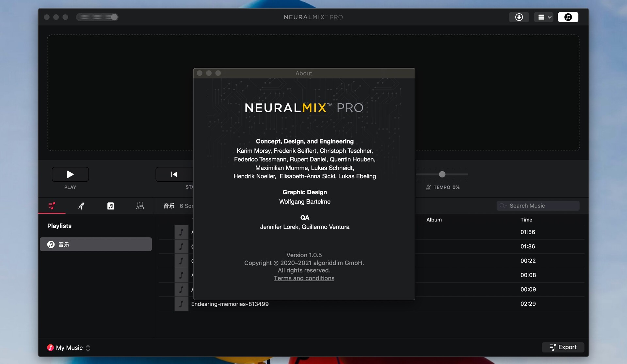
Task: Click the note thumbnail of the 01:36 song
Action: 181,247
